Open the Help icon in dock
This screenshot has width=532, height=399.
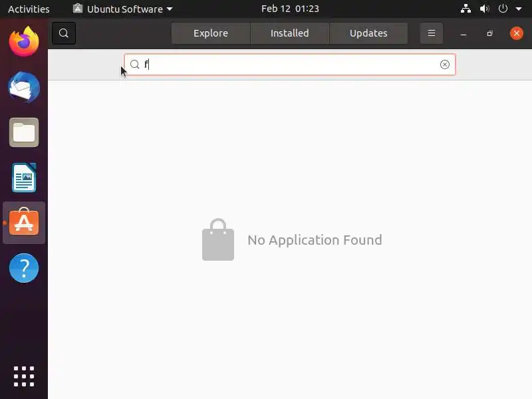pyautogui.click(x=24, y=268)
